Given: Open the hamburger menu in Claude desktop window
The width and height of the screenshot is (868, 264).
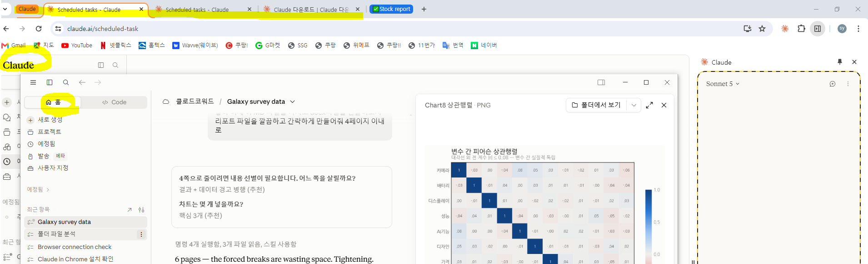Looking at the screenshot, I should (33, 82).
